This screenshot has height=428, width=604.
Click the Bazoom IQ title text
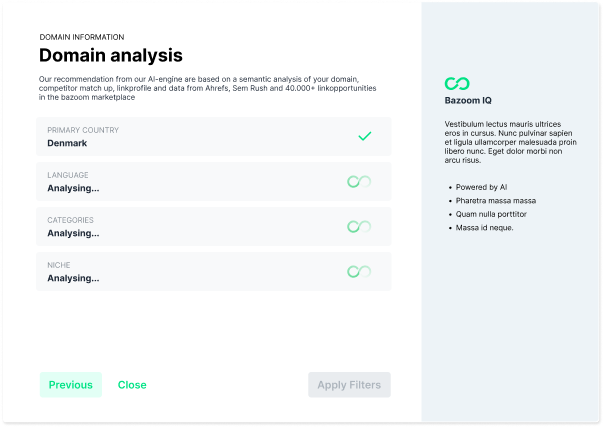(468, 101)
